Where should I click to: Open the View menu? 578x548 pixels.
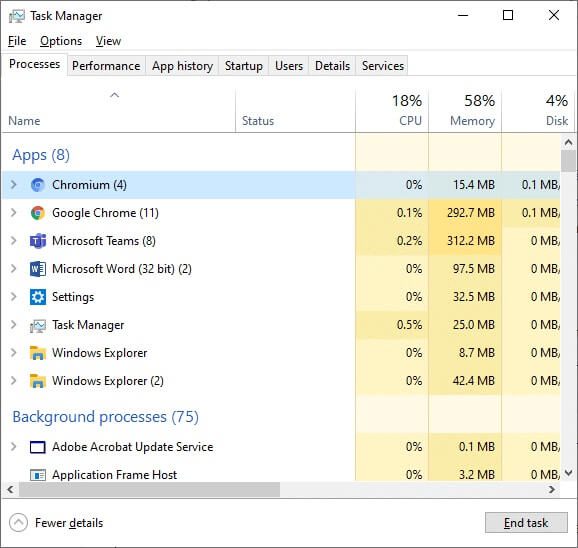coord(108,41)
